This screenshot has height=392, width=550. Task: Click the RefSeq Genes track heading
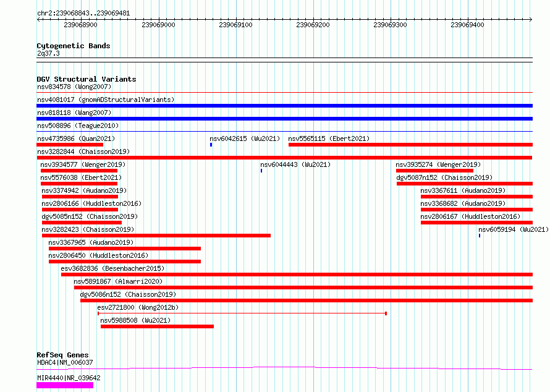point(62,355)
